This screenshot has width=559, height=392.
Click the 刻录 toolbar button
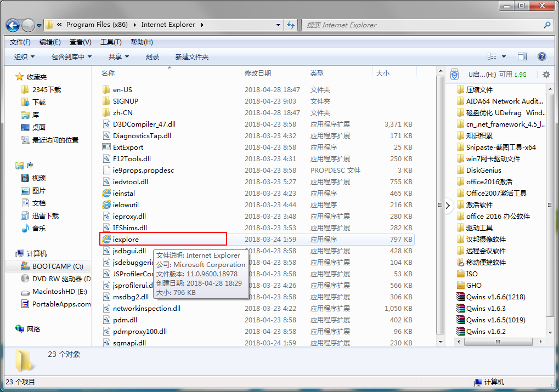click(x=152, y=56)
